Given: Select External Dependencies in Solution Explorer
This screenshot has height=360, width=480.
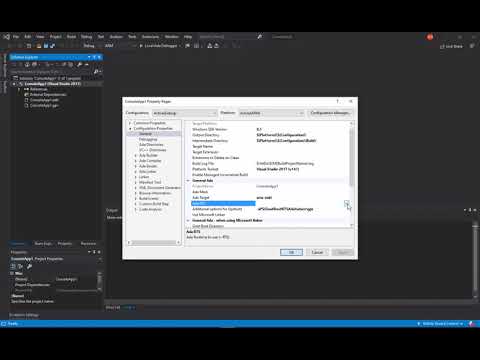Looking at the screenshot, I should point(48,95).
